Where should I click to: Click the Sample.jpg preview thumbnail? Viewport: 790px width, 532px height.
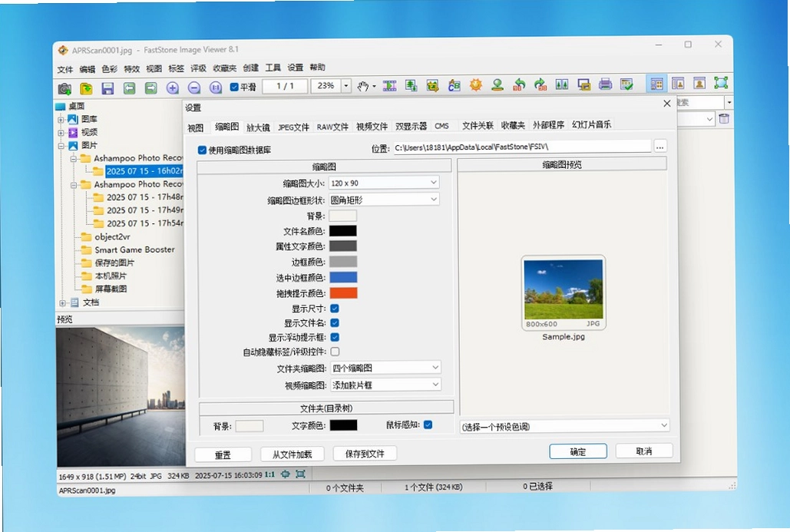(x=564, y=292)
